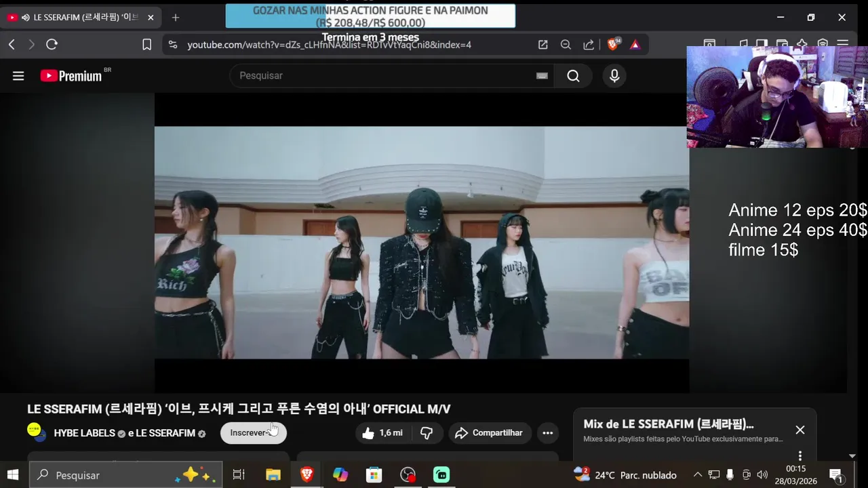Open a new browser tab

[x=176, y=18]
